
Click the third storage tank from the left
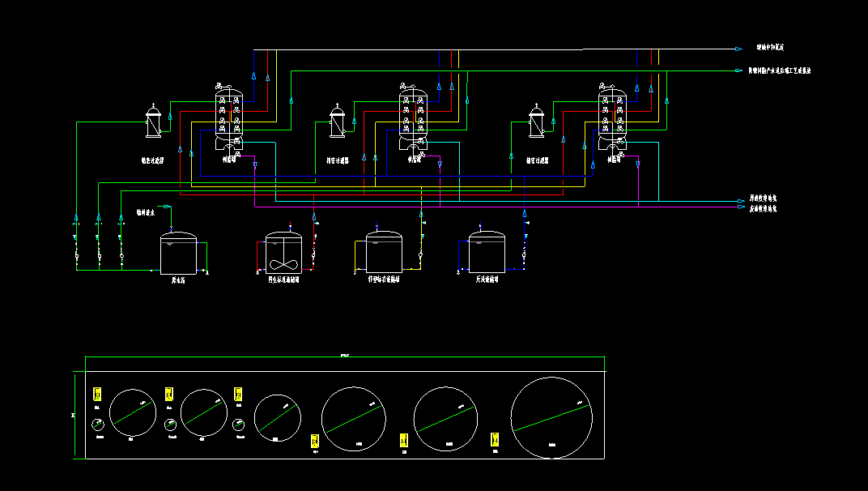click(383, 254)
